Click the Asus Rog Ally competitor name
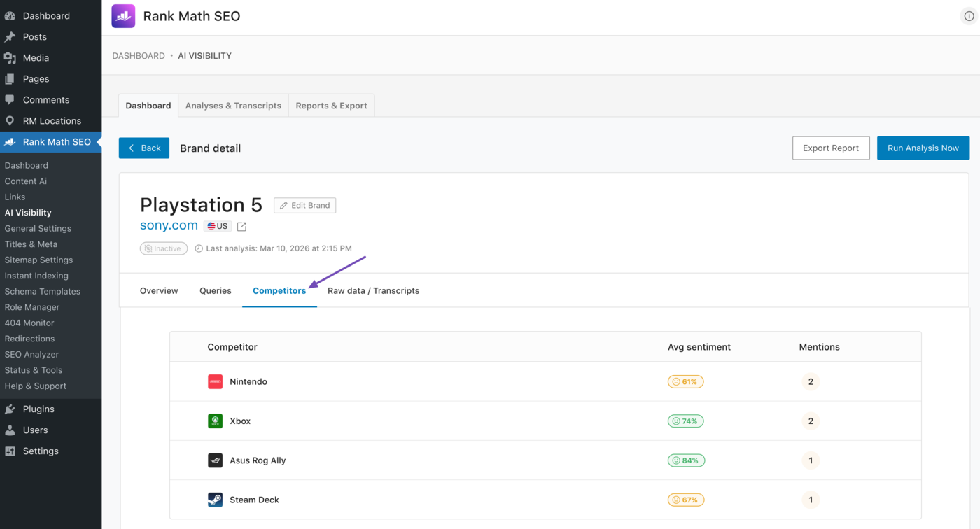 (258, 460)
